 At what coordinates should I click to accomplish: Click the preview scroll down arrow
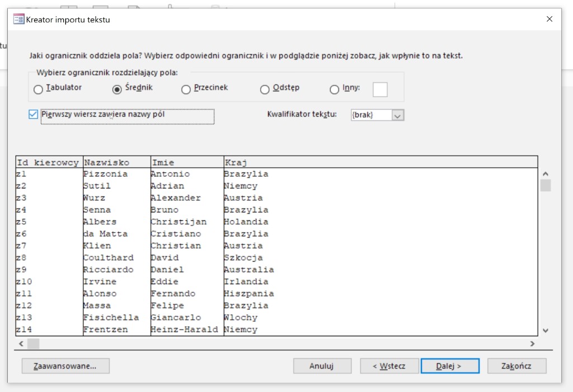point(546,330)
